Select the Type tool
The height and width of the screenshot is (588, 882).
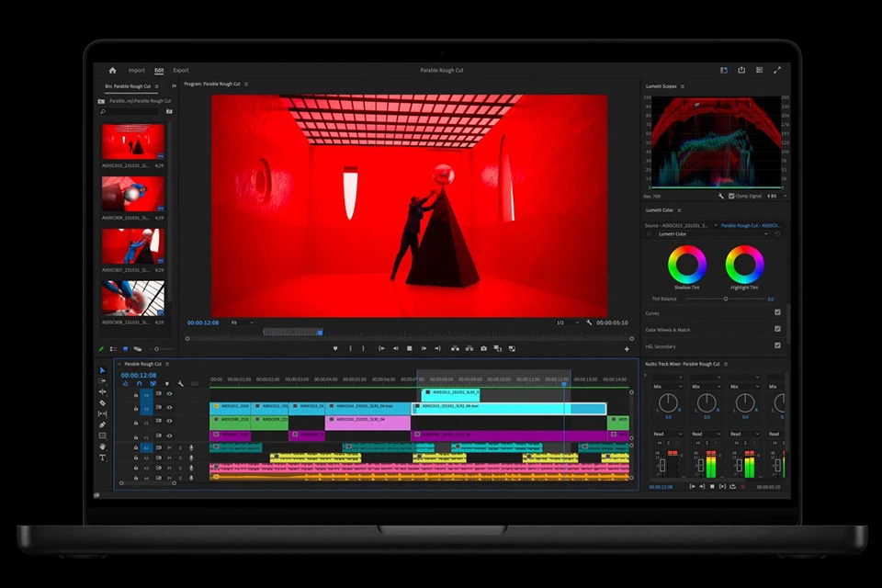click(102, 458)
